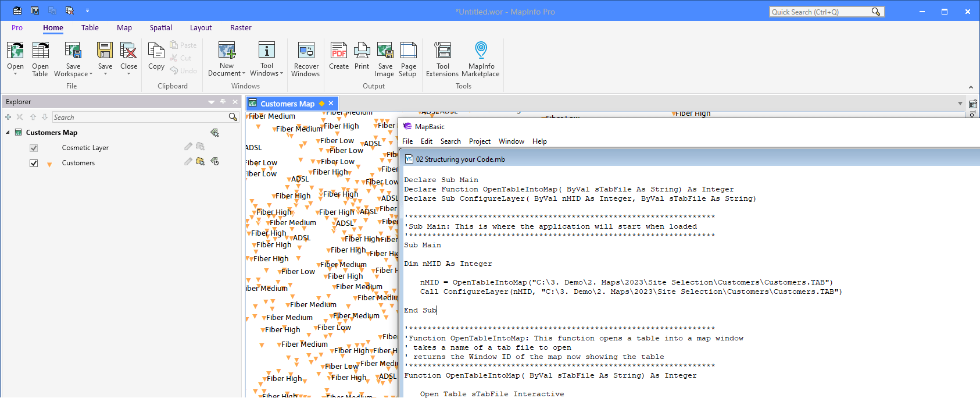Screen dimensions: 980x398
Task: Click the layer designer icon at the map's top right
Action: click(972, 104)
